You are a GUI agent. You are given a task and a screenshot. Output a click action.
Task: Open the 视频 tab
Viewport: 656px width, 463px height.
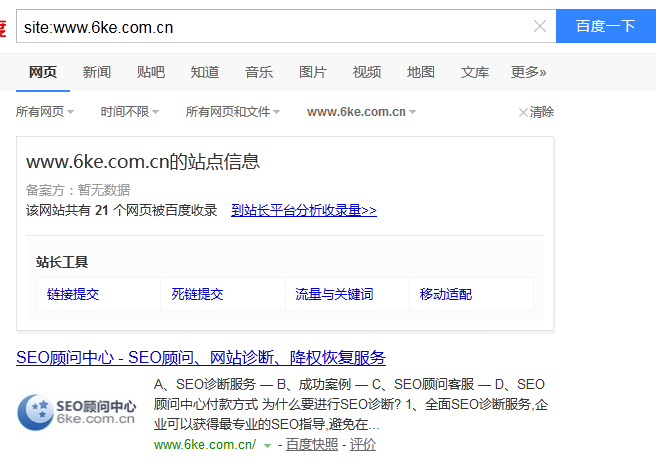point(366,72)
